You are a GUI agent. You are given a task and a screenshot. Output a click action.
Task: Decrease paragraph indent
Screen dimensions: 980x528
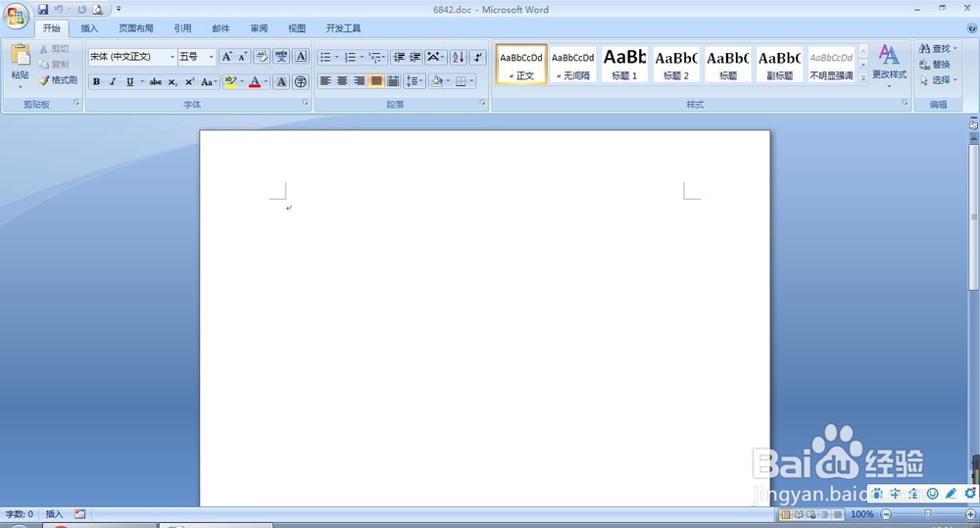399,57
